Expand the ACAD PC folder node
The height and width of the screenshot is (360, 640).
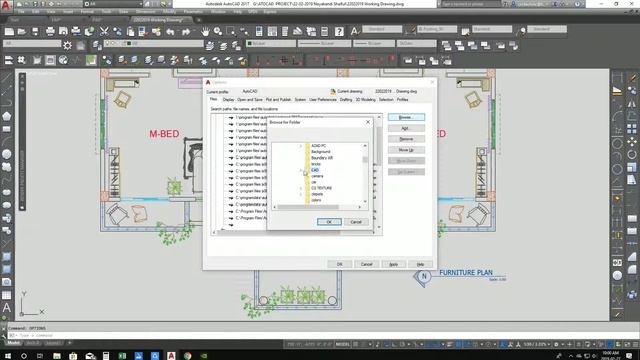[x=301, y=146]
